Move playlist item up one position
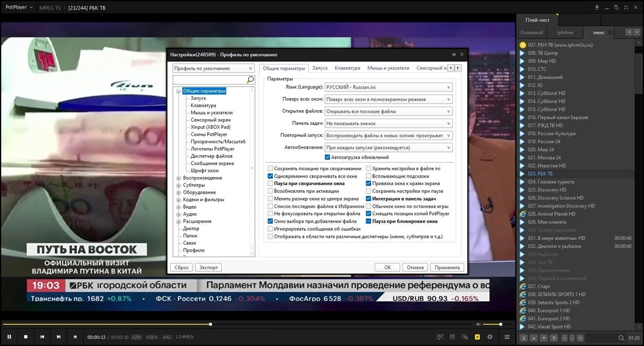 [x=533, y=338]
